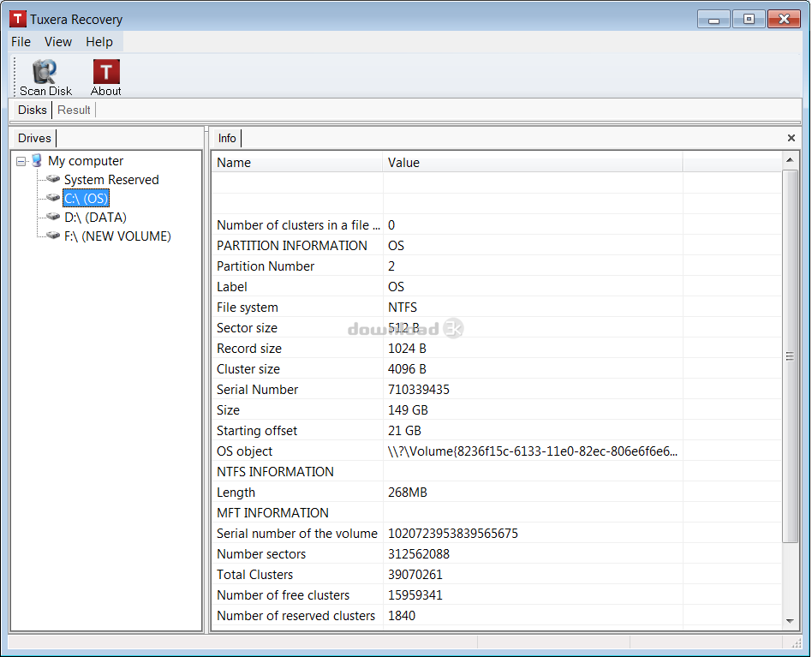Viewport: 812px width, 657px height.
Task: Select the C:\ (OS) drive
Action: [86, 198]
